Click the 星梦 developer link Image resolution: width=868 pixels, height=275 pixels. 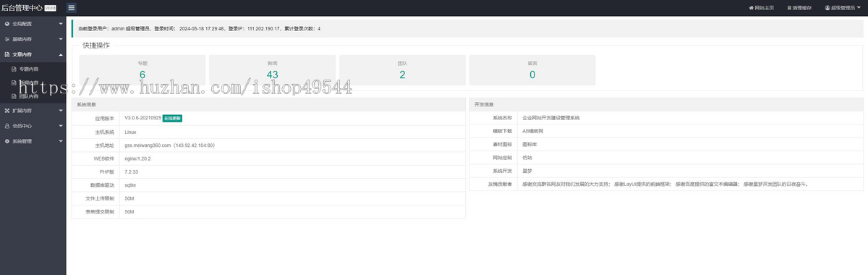527,171
